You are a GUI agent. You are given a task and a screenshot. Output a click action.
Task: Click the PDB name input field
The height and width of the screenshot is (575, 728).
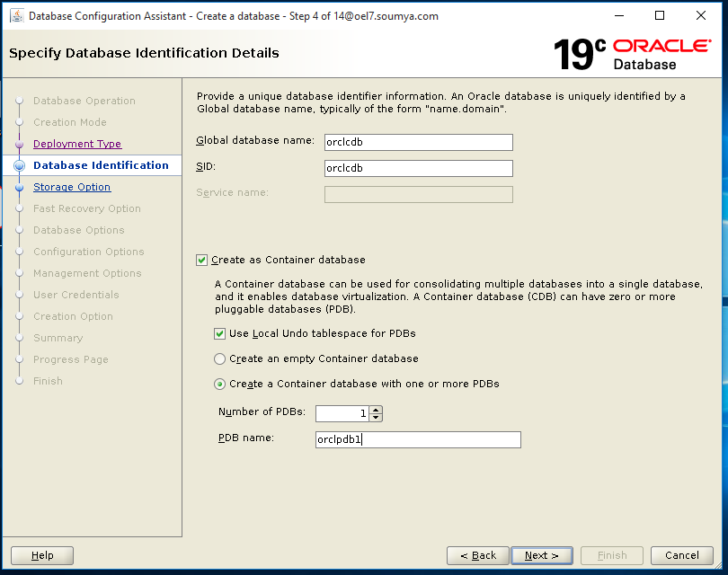click(x=418, y=439)
